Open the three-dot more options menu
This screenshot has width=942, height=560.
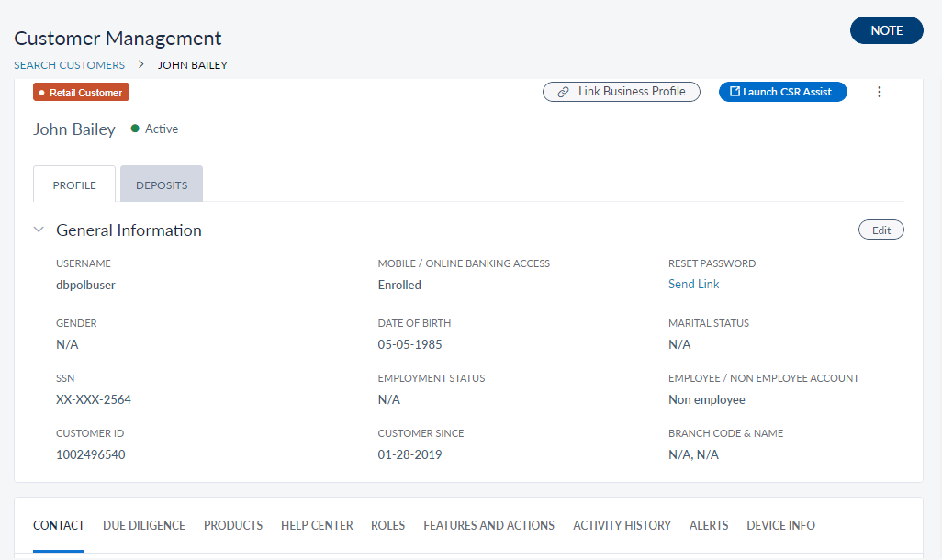[x=879, y=92]
